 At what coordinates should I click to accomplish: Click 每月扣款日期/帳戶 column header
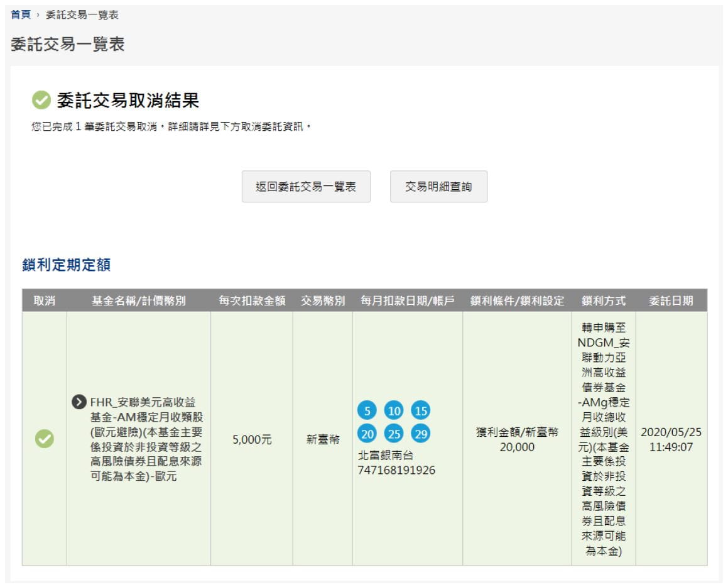(408, 300)
